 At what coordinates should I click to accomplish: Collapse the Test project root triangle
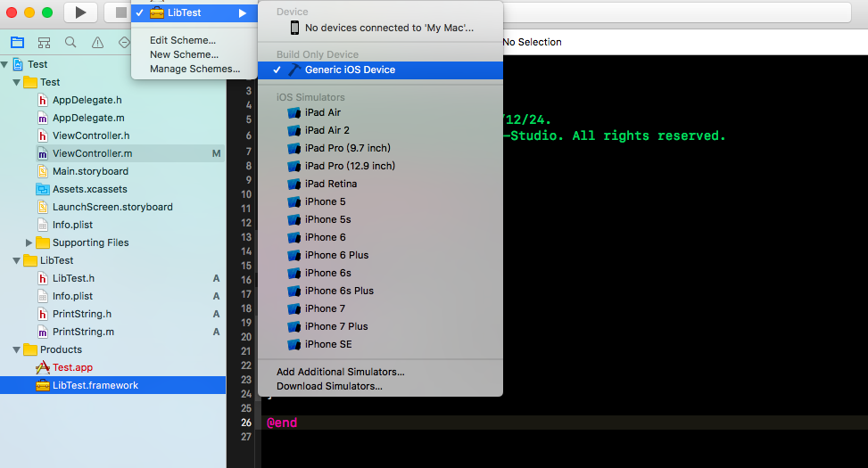pyautogui.click(x=4, y=65)
